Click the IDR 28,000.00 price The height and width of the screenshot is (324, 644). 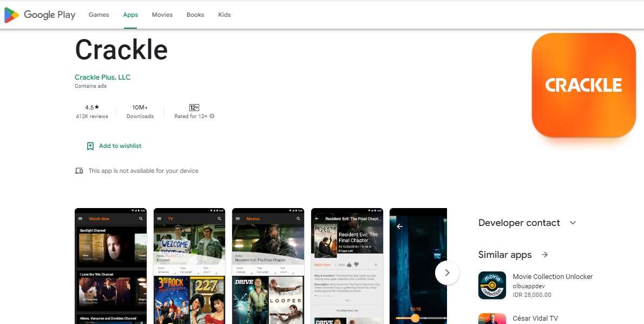[532, 295]
